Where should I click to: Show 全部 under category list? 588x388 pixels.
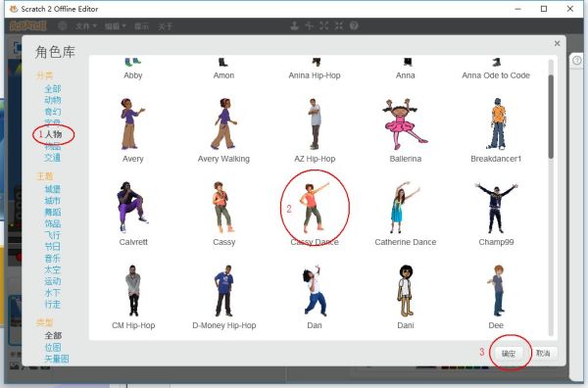pos(53,89)
